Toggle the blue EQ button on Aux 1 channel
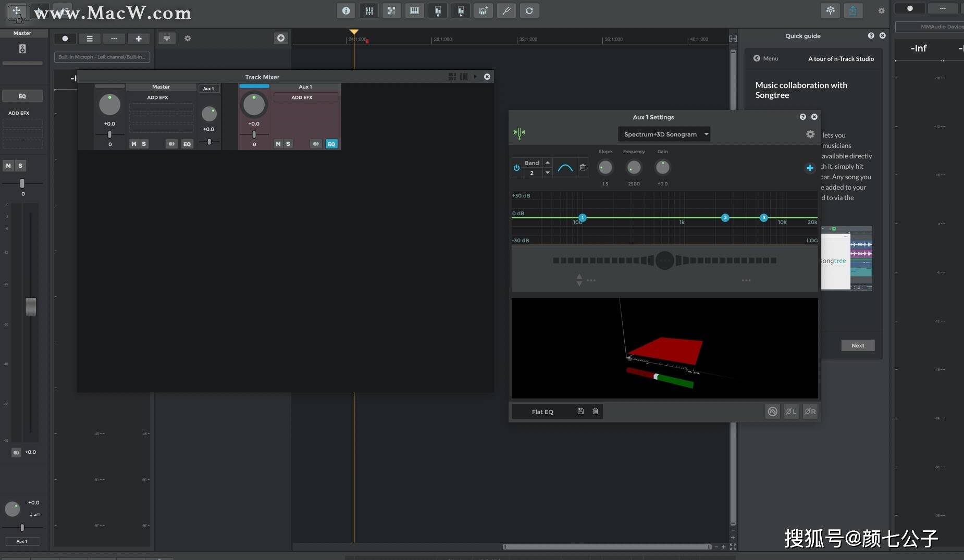The image size is (964, 560). 331,144
